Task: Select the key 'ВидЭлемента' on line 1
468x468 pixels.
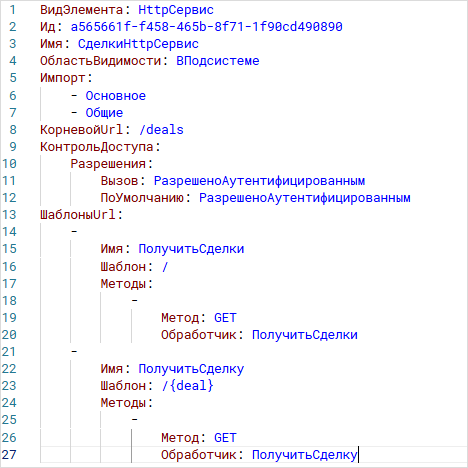Action: click(x=82, y=10)
